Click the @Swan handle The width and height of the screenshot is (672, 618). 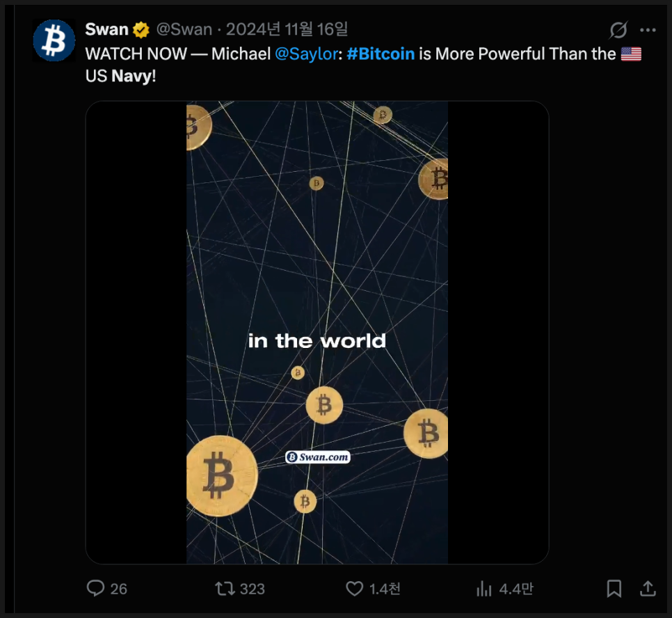[x=184, y=29]
